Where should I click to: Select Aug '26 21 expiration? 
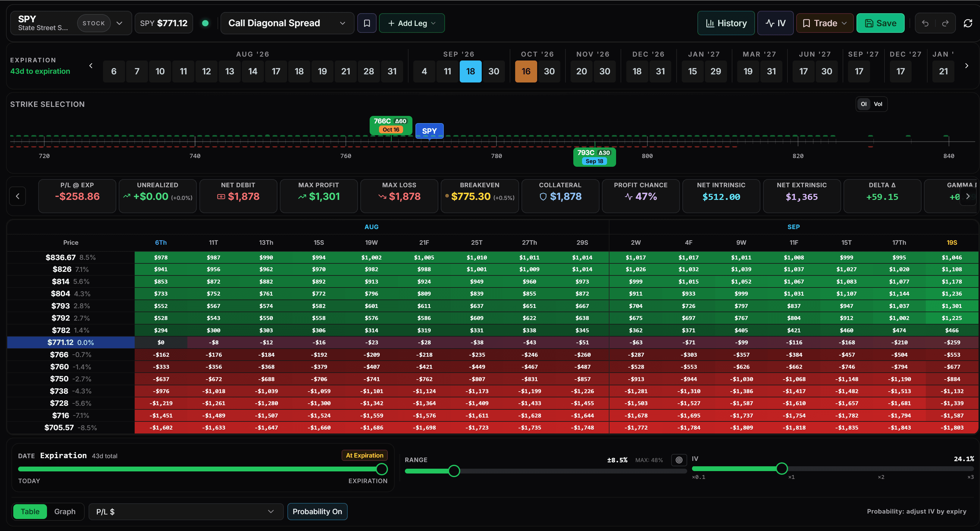pos(346,71)
